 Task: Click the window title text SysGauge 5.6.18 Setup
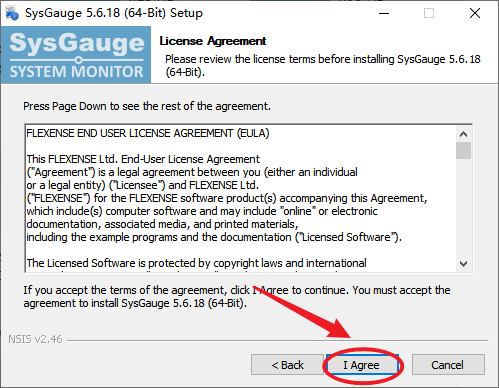(114, 13)
